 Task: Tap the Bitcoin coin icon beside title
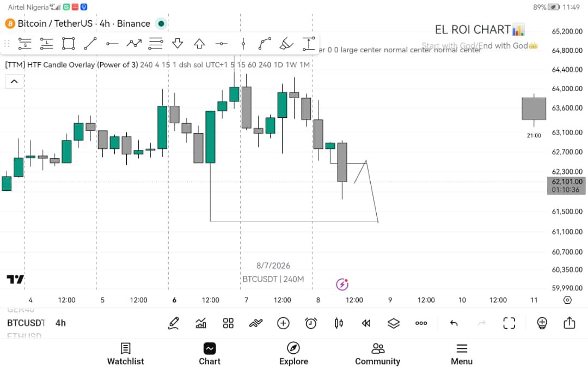coord(10,23)
